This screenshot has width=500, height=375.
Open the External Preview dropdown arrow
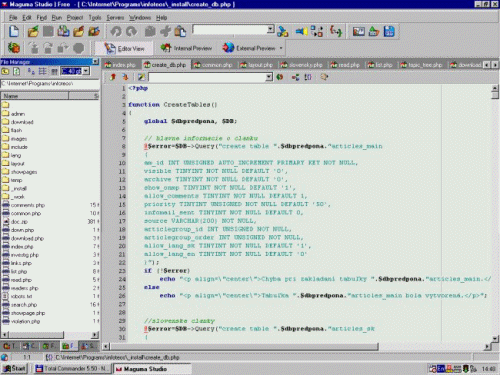(281, 48)
